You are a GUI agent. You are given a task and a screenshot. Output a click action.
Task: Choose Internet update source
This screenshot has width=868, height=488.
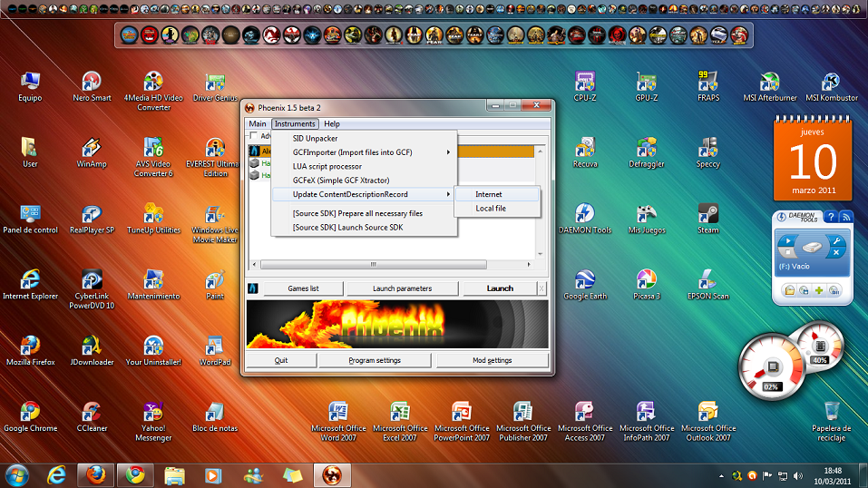click(x=496, y=194)
